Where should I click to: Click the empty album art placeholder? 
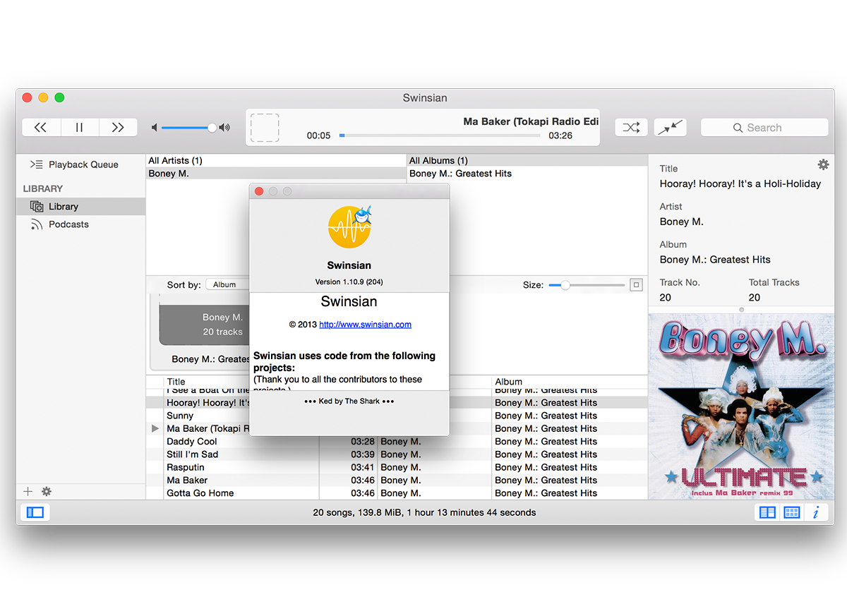coord(265,128)
